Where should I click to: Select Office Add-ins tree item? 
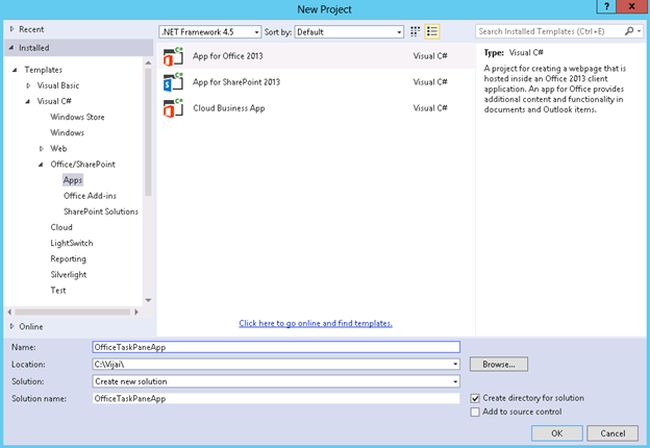point(90,196)
